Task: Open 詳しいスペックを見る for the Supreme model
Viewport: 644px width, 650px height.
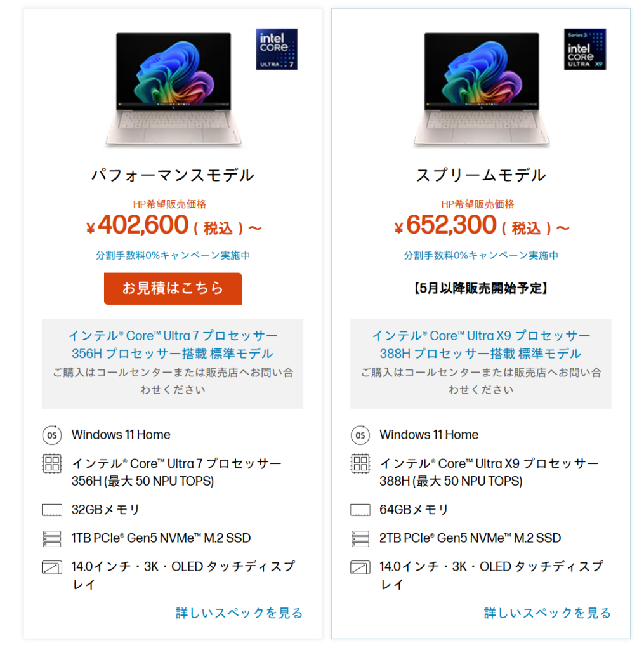Action: [547, 613]
